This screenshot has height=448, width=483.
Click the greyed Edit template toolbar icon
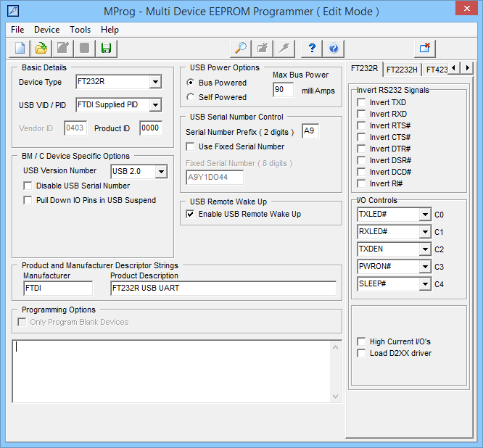(63, 49)
